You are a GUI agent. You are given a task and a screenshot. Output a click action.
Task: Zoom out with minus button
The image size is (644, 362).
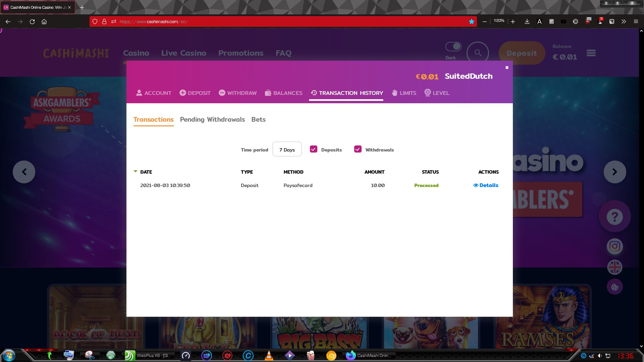[484, 21]
